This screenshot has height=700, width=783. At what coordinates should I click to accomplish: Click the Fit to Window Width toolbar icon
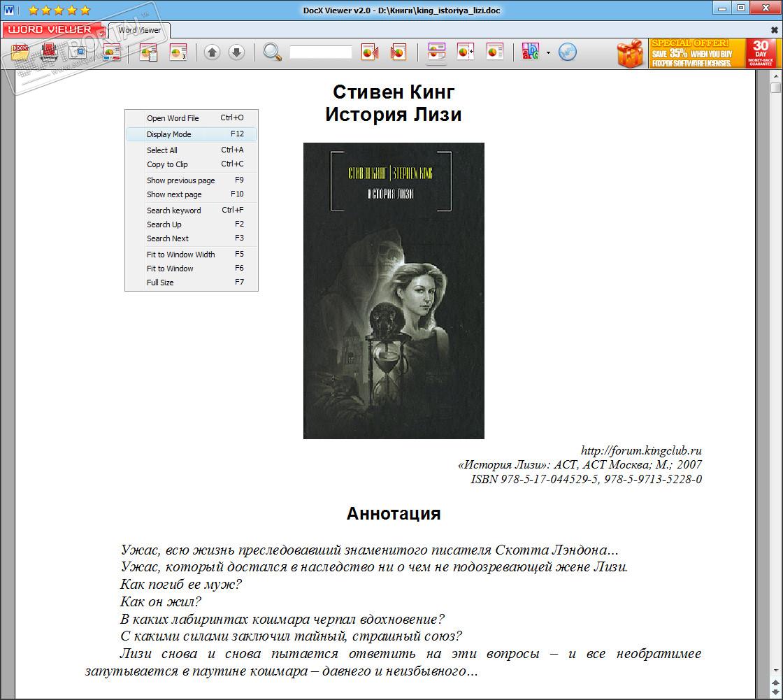coord(436,52)
